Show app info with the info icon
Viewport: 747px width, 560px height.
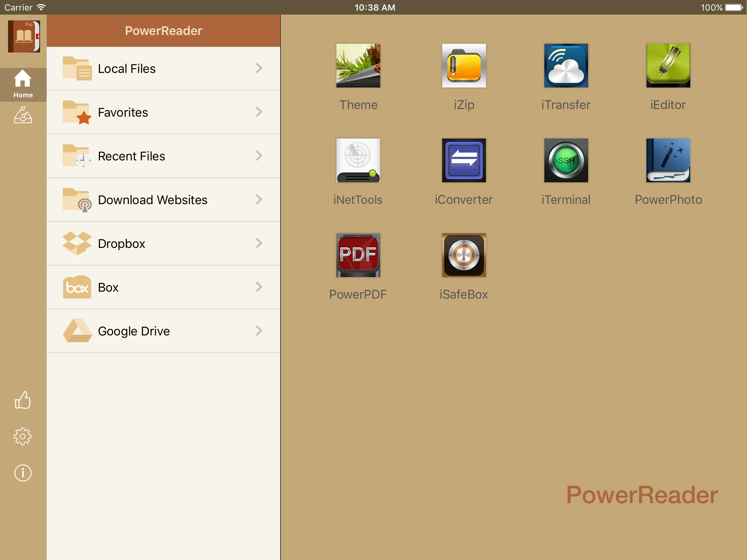coord(23,473)
